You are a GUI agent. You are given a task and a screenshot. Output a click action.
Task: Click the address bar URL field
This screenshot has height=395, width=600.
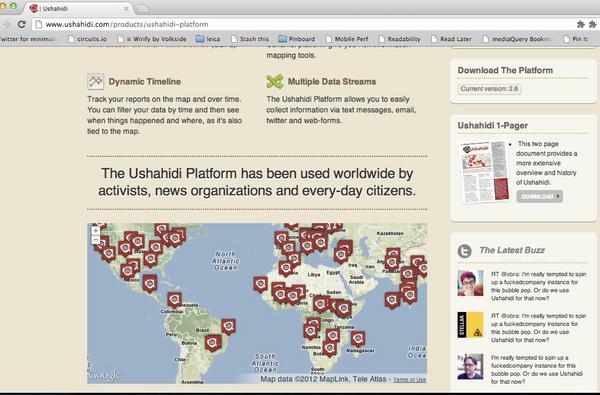tap(302, 24)
